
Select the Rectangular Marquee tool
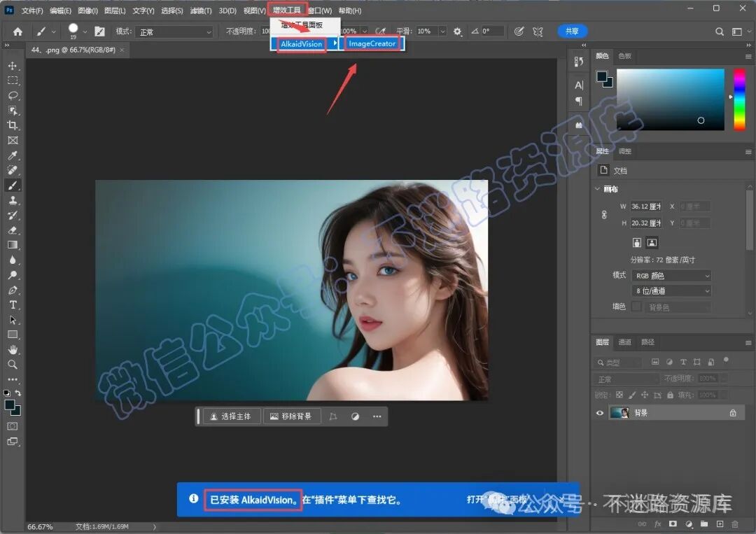(x=13, y=80)
